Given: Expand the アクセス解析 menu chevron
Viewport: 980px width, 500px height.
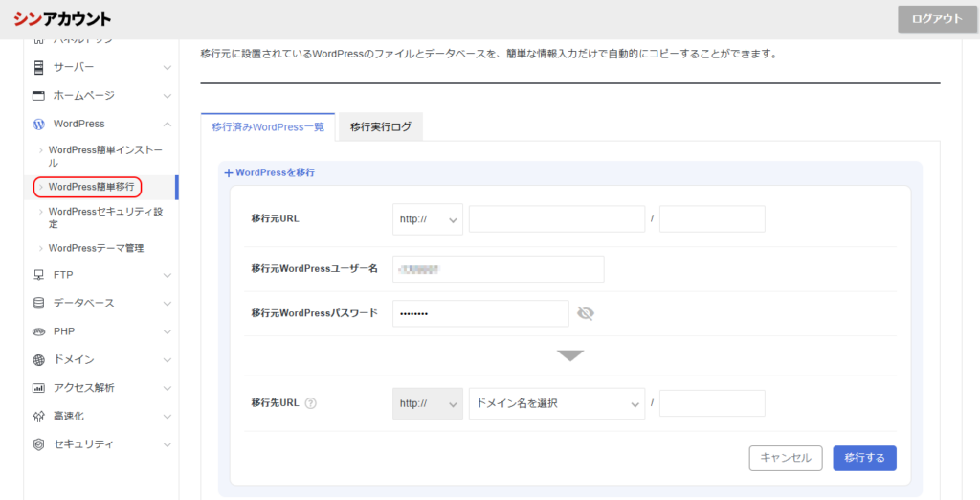Looking at the screenshot, I should pyautogui.click(x=167, y=388).
